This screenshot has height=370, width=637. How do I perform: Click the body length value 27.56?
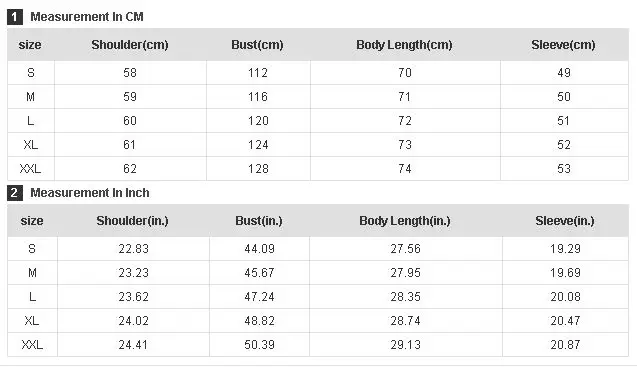[405, 249]
